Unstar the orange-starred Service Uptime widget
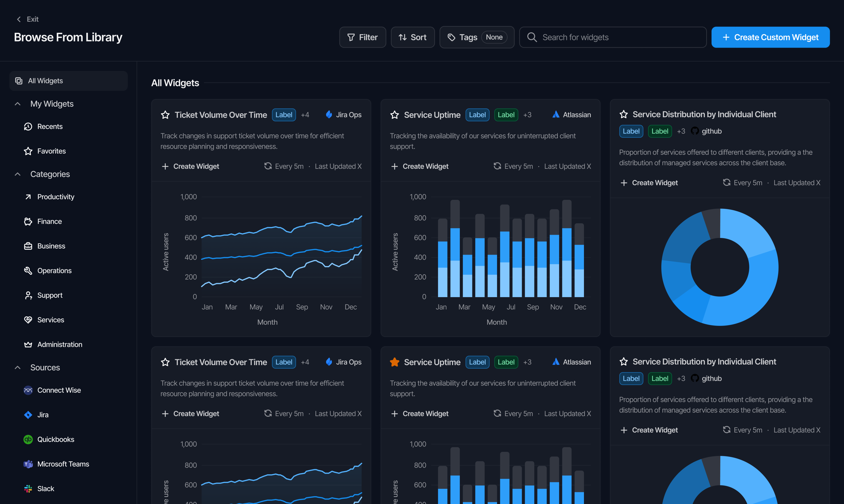The image size is (844, 504). 395,362
